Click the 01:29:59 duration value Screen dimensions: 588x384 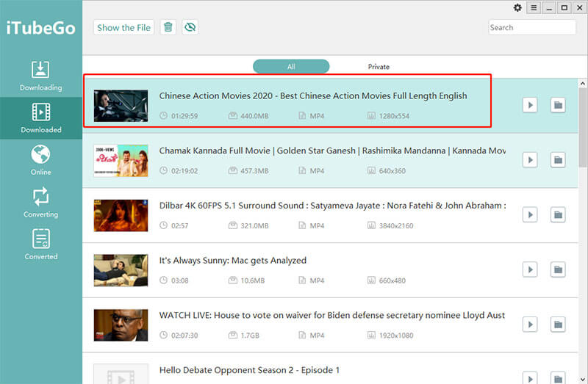point(184,116)
